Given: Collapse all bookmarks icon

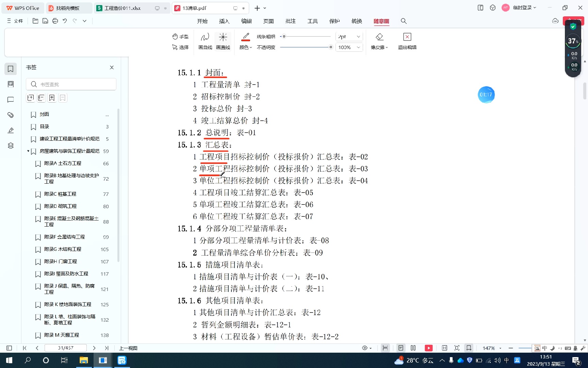Looking at the screenshot, I should point(41,98).
